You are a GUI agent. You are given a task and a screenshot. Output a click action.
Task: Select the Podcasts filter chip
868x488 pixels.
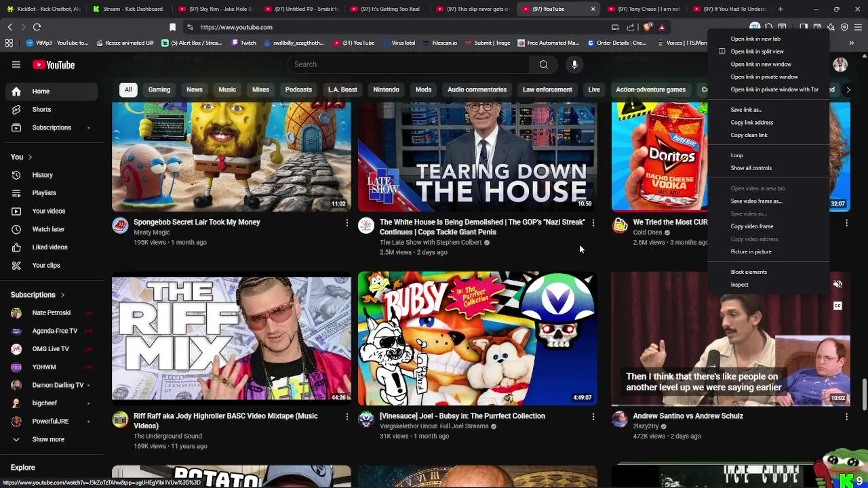tap(298, 89)
